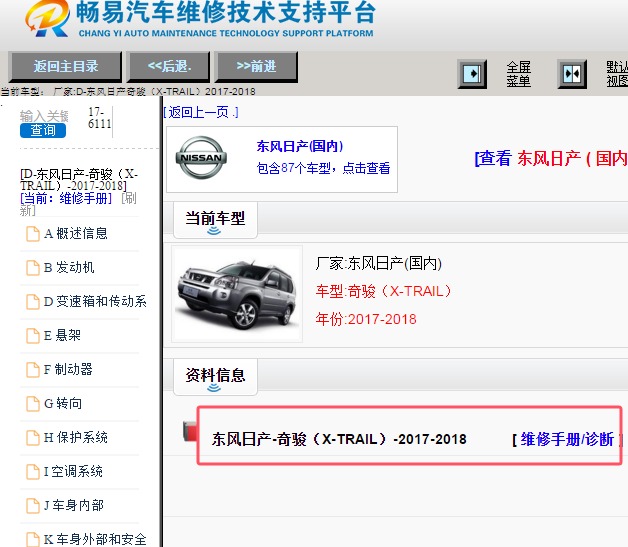Open the K 车身外部和安全 tree item
The width and height of the screenshot is (628, 547).
95,539
